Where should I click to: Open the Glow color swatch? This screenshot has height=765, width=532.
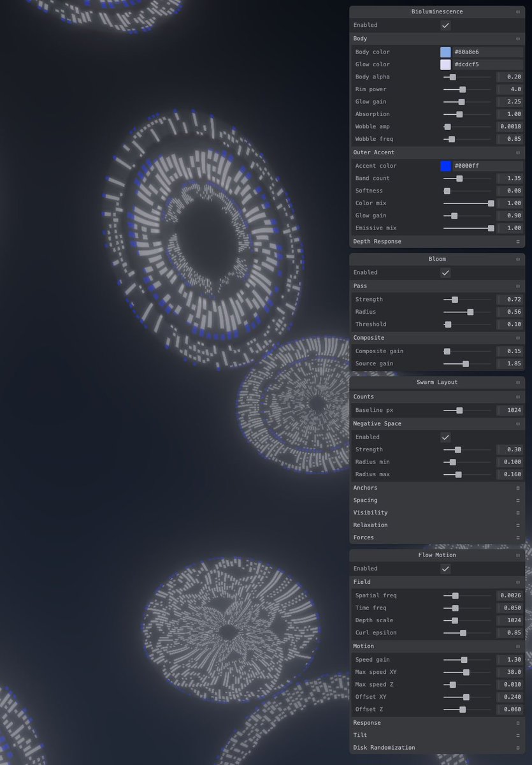pyautogui.click(x=445, y=64)
